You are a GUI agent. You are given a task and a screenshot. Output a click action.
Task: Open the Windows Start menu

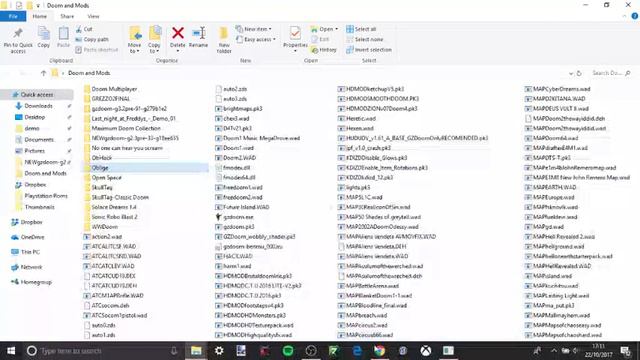[x=11, y=351]
